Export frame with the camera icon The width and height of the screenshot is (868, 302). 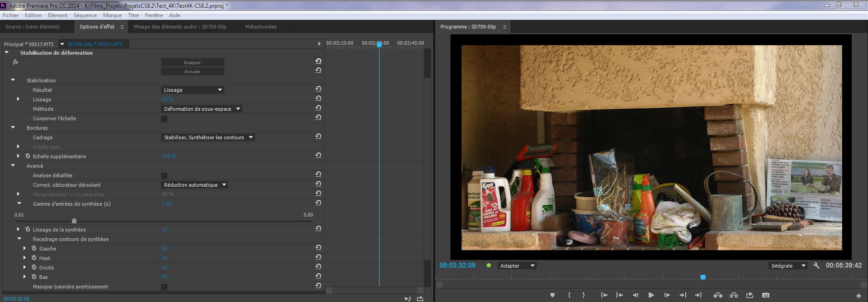pos(765,295)
